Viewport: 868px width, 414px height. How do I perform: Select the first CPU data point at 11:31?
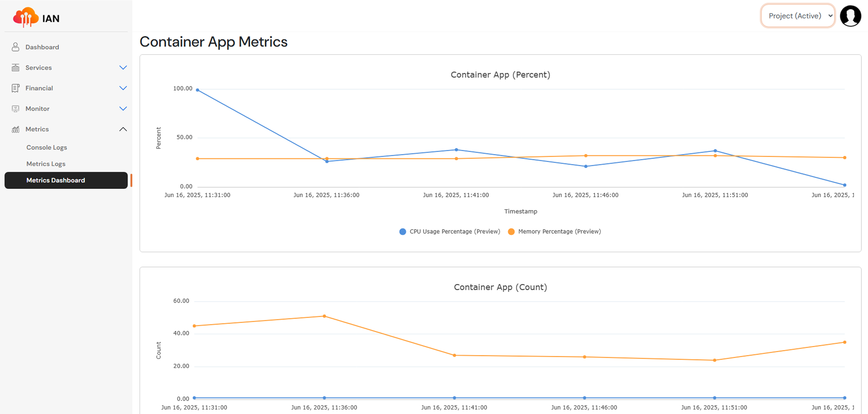tap(197, 89)
